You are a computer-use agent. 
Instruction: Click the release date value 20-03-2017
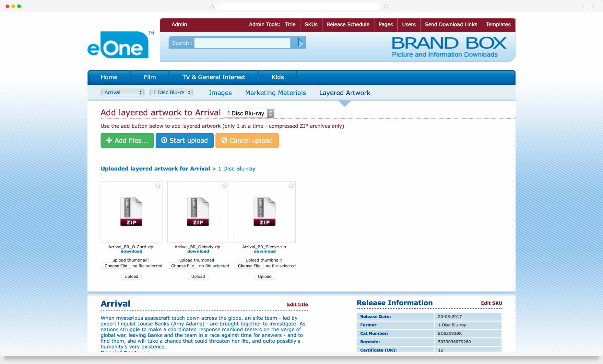(x=450, y=316)
